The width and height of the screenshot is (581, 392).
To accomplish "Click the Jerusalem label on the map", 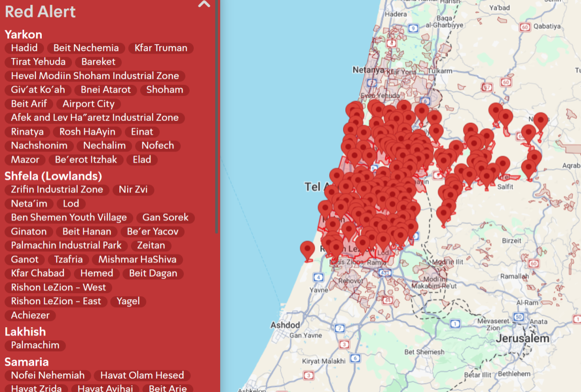I will pyautogui.click(x=522, y=338).
